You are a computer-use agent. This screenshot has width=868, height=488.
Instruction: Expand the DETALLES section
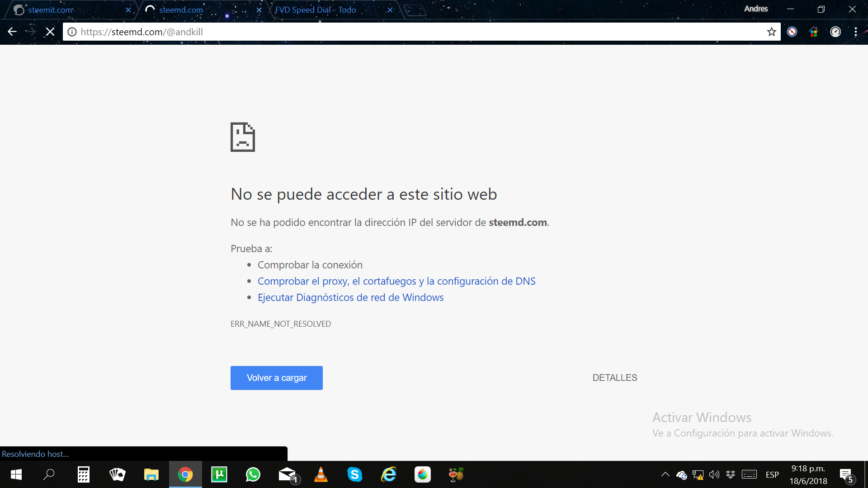click(614, 378)
